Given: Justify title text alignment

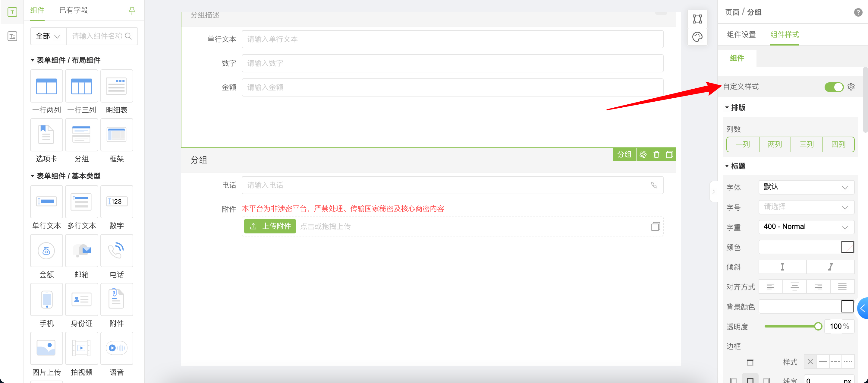Looking at the screenshot, I should tap(842, 286).
